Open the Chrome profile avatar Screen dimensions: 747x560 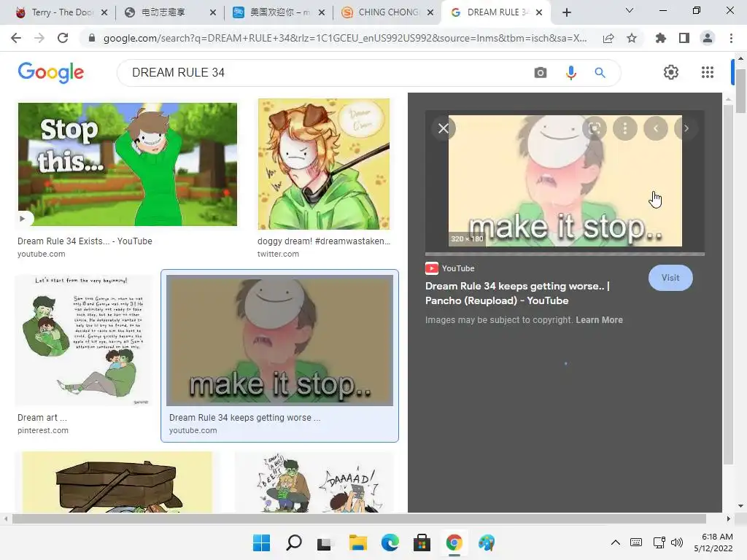(x=708, y=38)
